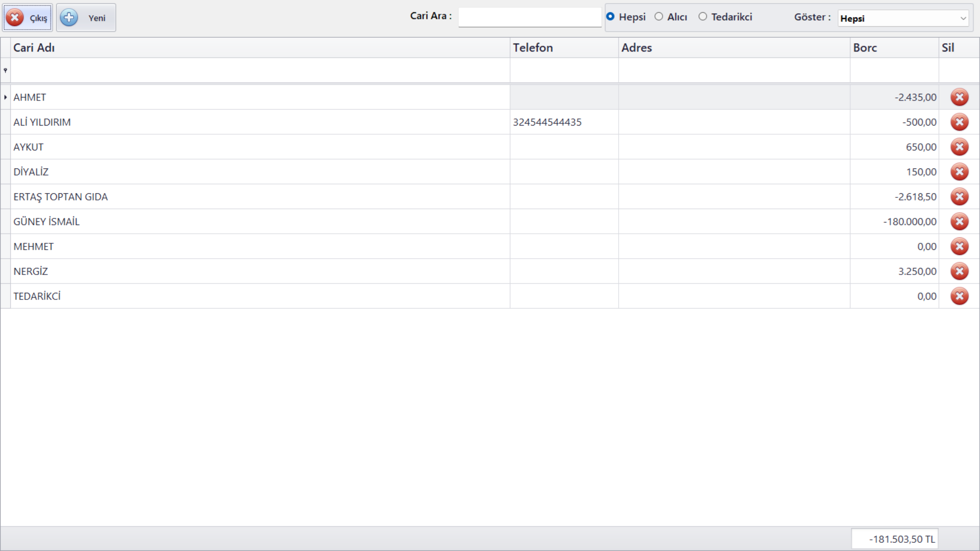
Task: Click Telefon filter cell under header
Action: tap(563, 70)
